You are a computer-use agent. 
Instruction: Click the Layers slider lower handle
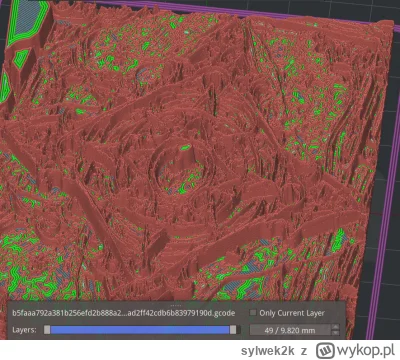click(x=47, y=330)
